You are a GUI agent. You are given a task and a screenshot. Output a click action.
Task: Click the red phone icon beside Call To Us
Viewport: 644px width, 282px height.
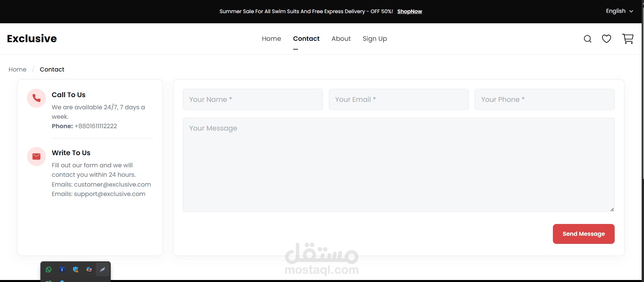click(x=36, y=98)
